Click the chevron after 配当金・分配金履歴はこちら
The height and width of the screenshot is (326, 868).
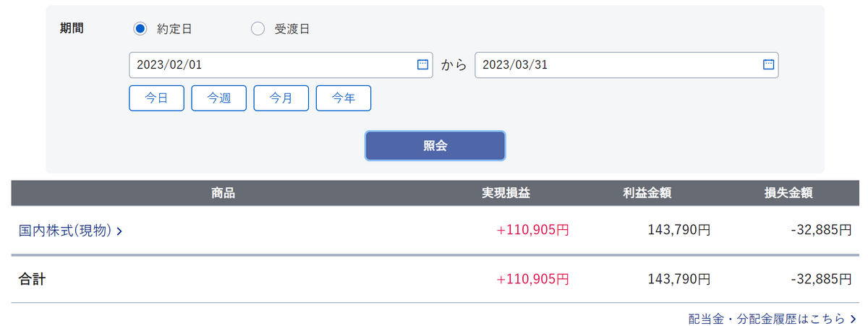pyautogui.click(x=854, y=318)
